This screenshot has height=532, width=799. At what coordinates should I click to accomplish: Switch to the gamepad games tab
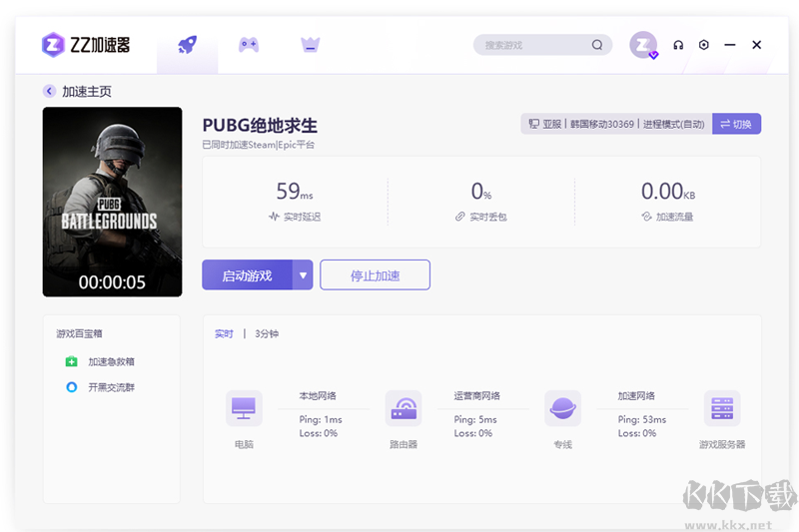tap(249, 45)
